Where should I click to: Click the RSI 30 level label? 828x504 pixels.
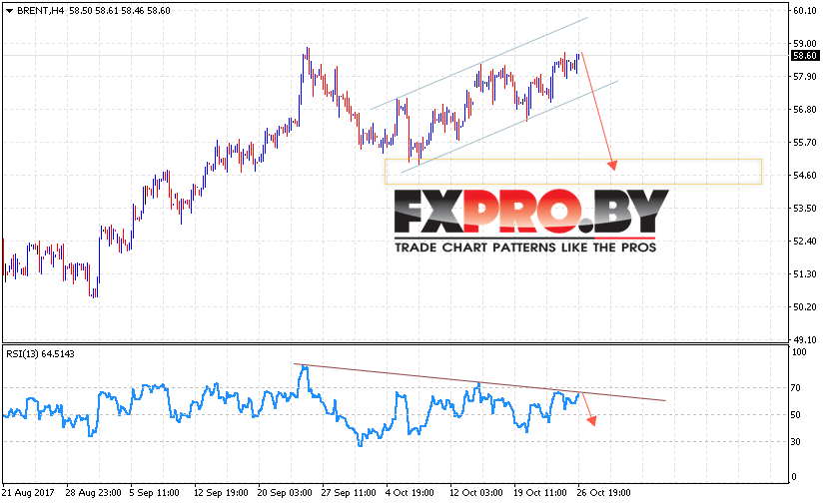(796, 442)
